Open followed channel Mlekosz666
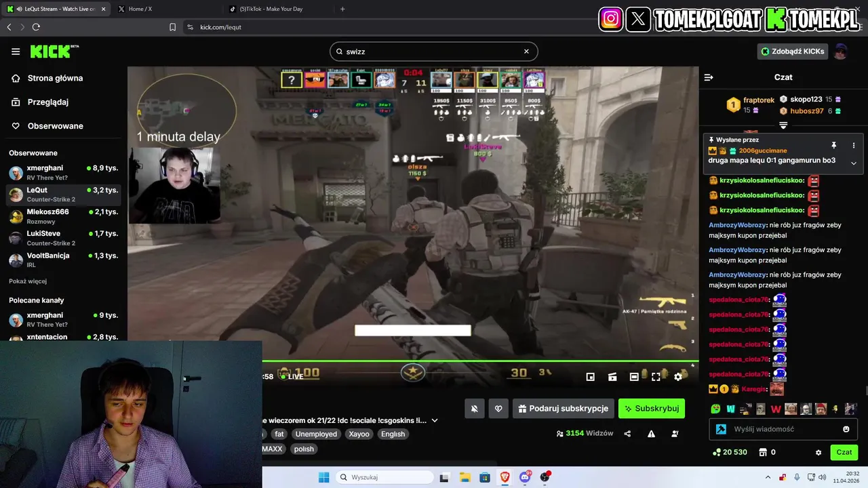The image size is (868, 488). [64, 216]
